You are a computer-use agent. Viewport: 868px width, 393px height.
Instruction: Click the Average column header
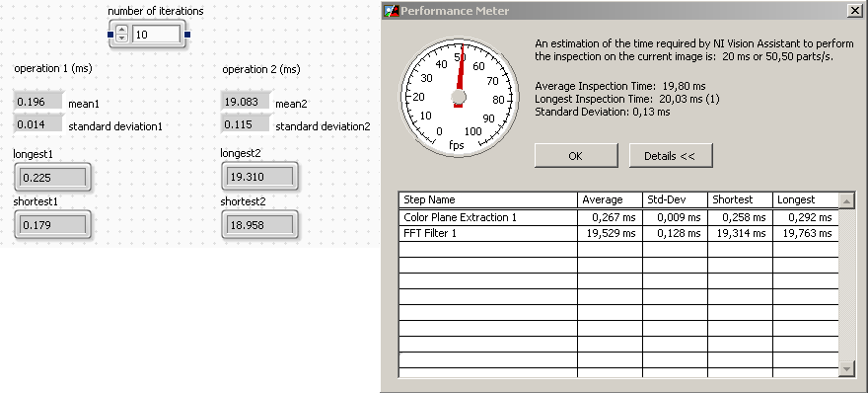[610, 200]
